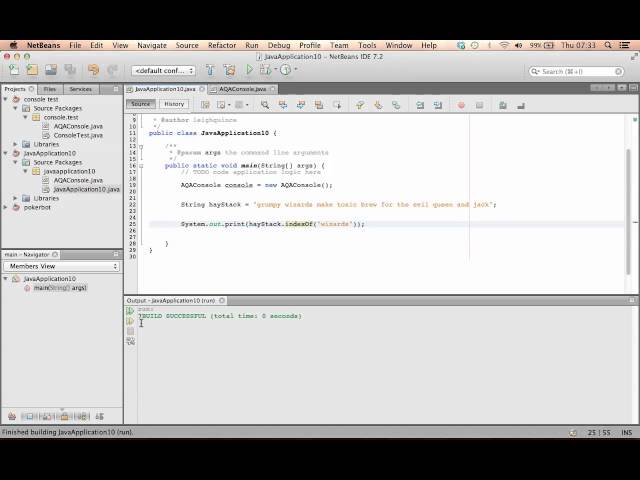Click the Clean and Build Project icon
Image resolution: width=640 pixels, height=480 pixels.
[x=229, y=70]
